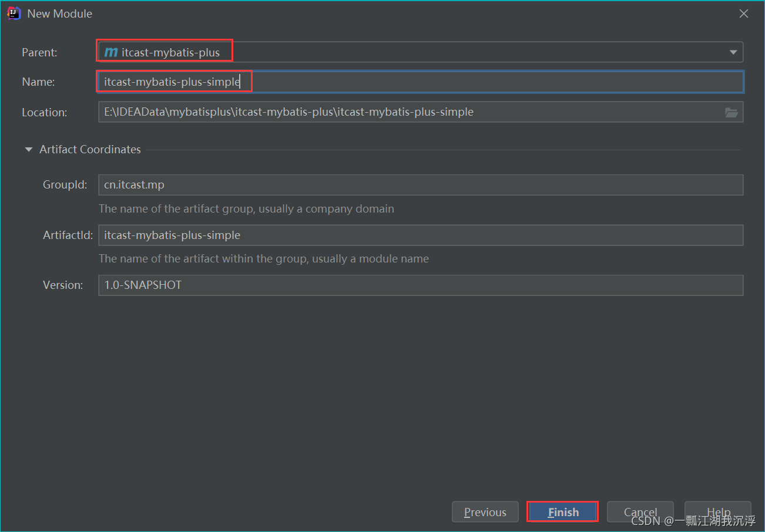Click the Version field 1.0-SNAPSHOT
Image resolution: width=765 pixels, height=532 pixels.
click(421, 285)
